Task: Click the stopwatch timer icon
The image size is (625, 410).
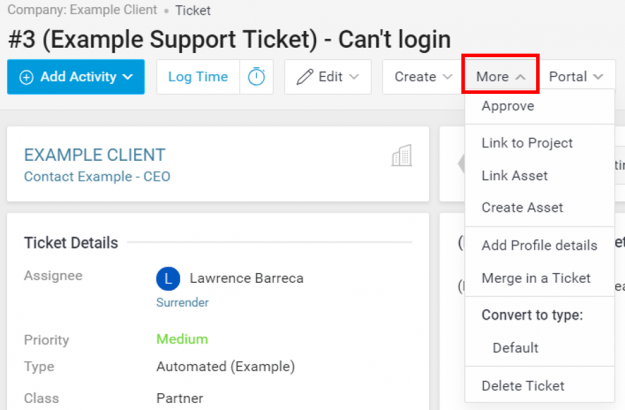Action: click(x=256, y=77)
